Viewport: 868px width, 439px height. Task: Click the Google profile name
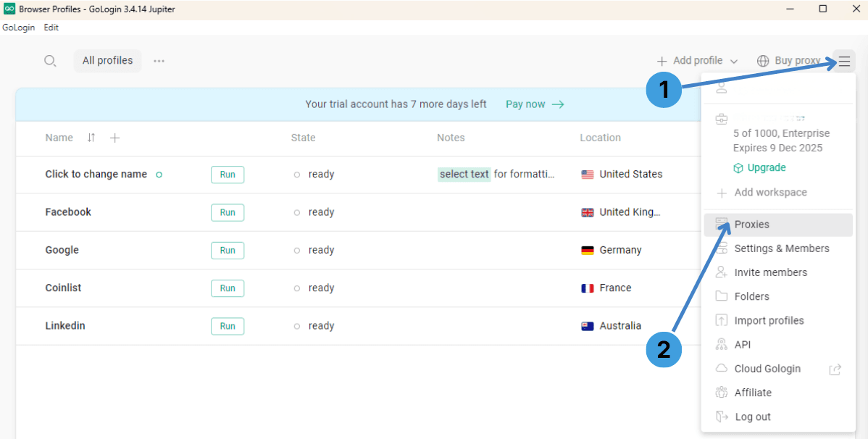(x=62, y=250)
